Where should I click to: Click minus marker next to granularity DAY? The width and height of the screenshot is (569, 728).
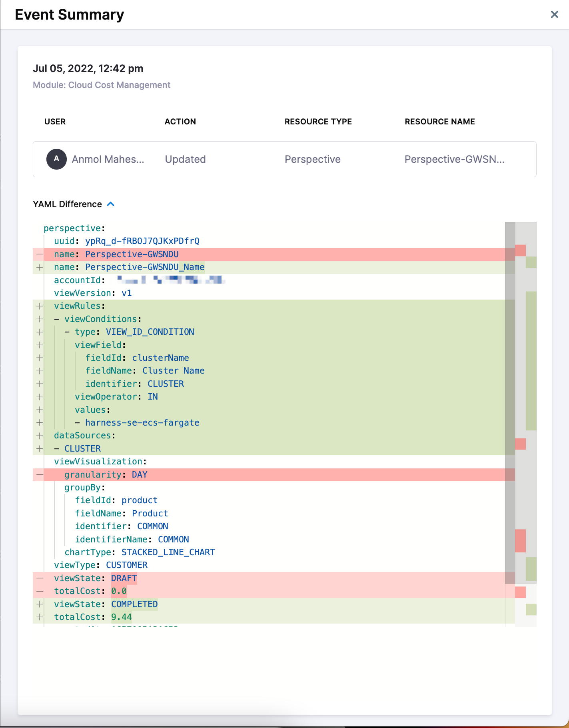[x=40, y=475]
